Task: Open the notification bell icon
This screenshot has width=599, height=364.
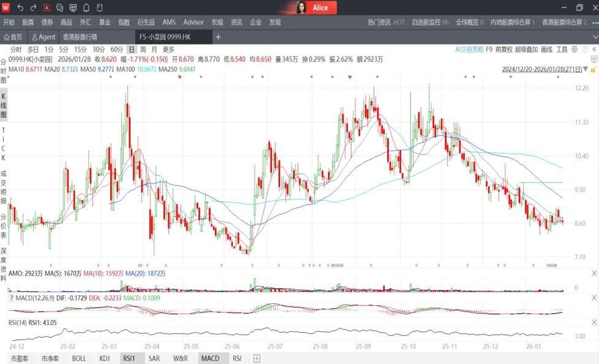Action: click(x=86, y=7)
